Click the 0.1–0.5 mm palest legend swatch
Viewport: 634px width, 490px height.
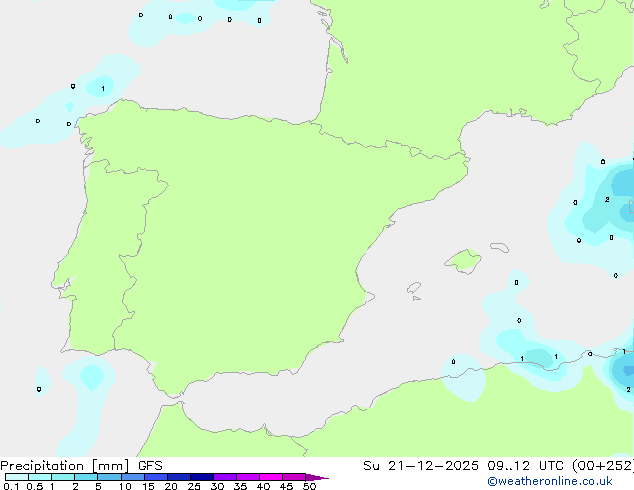(17, 477)
